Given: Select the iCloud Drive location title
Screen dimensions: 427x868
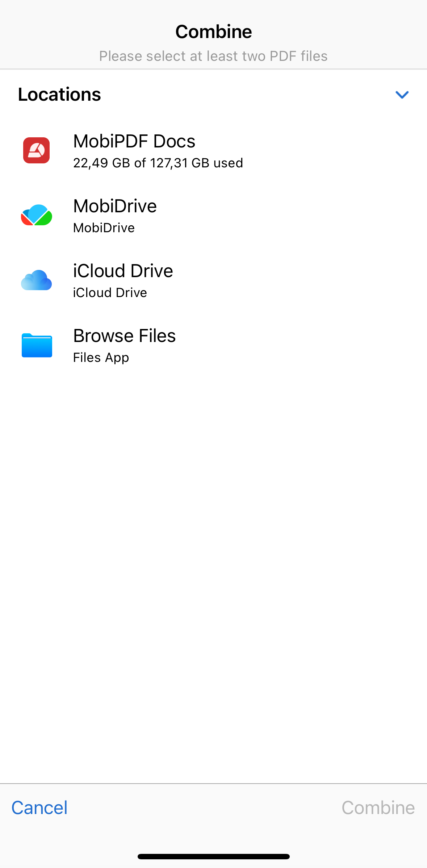Looking at the screenshot, I should pyautogui.click(x=123, y=271).
